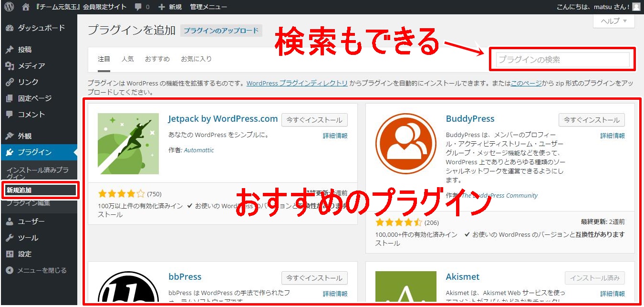Screen dimensions: 644x307
Task: Open WordPress プラグインディレクトリ link
Action: point(297,83)
